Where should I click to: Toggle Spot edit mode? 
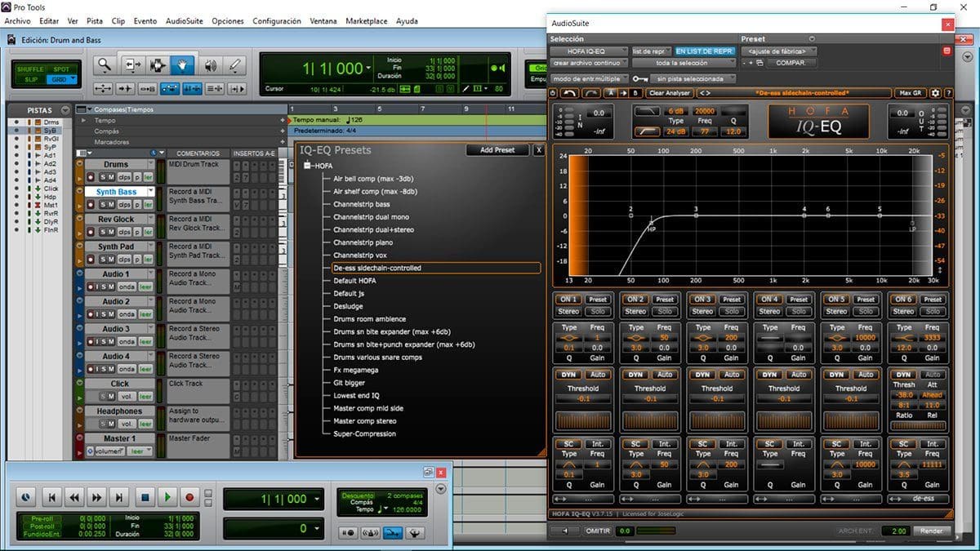coord(60,69)
